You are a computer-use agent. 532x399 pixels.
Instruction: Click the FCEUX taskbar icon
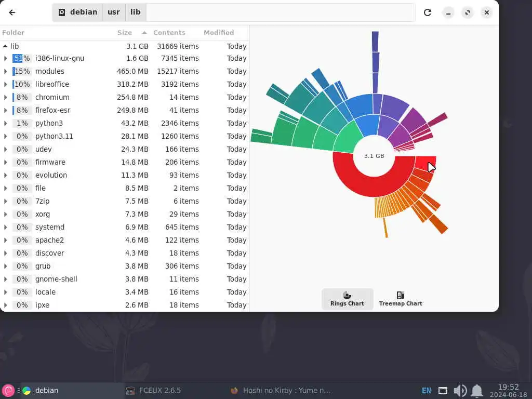coord(130,391)
